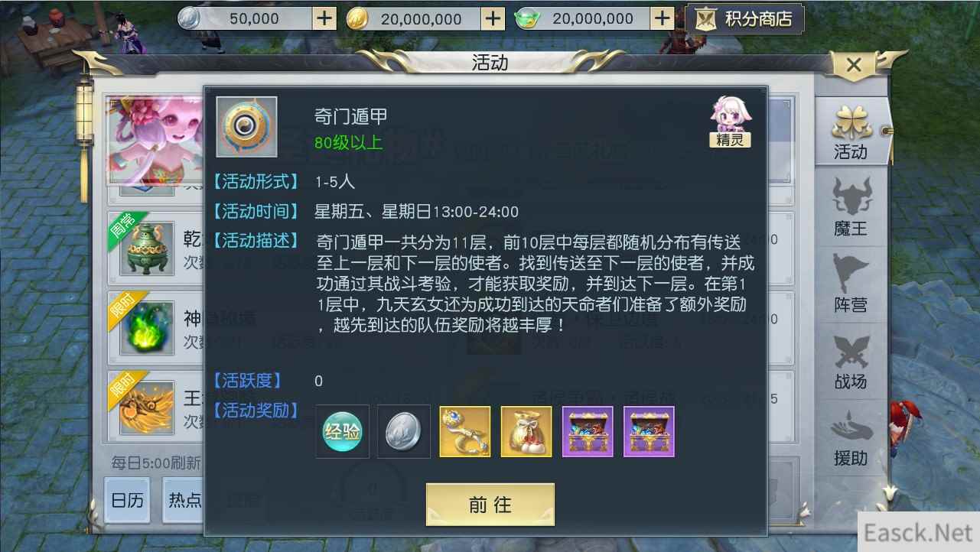Select the last purple treasure chest reward
The width and height of the screenshot is (980, 552).
(x=649, y=431)
